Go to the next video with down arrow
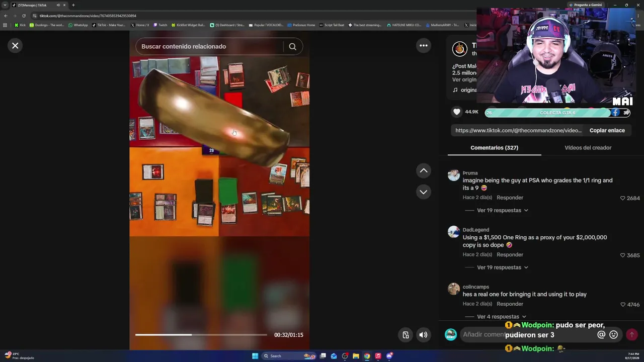The height and width of the screenshot is (362, 644). [424, 192]
